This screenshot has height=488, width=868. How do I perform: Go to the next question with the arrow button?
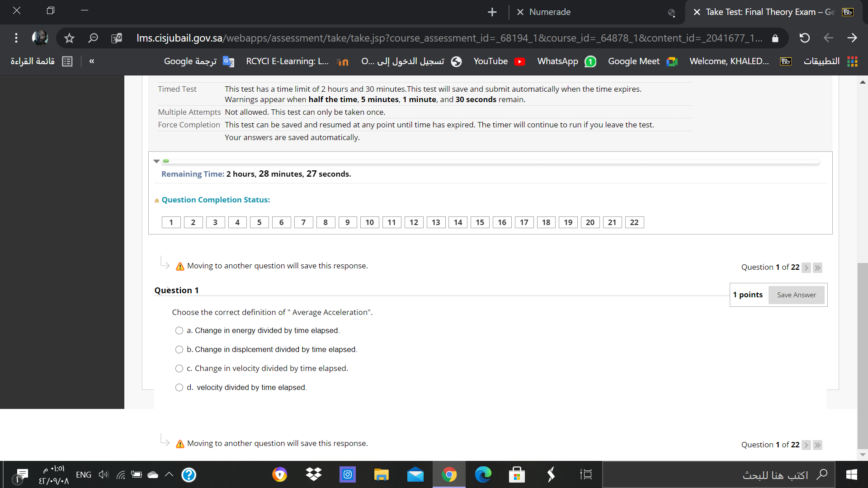807,267
